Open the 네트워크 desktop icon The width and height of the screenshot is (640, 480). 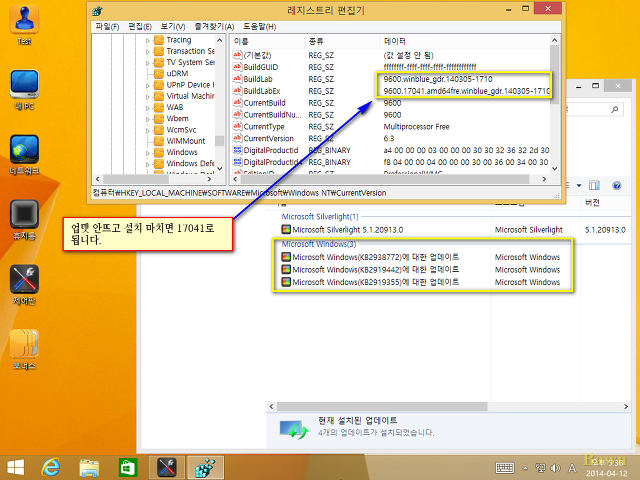(x=24, y=154)
